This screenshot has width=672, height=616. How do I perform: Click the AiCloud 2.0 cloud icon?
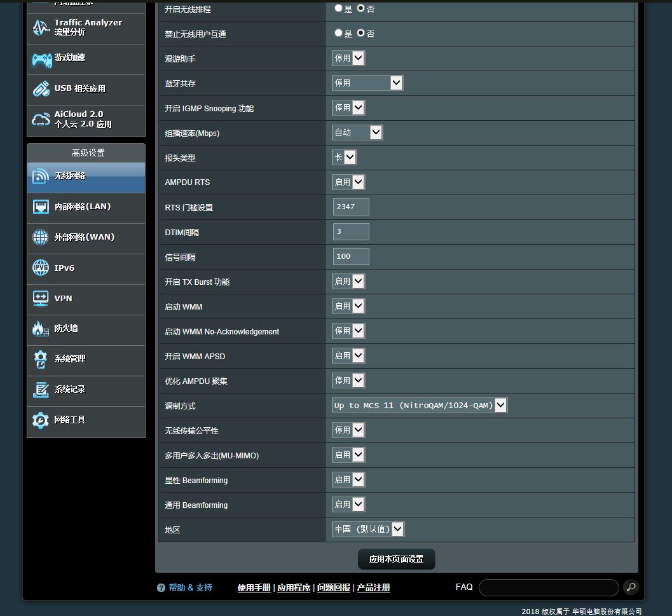pyautogui.click(x=41, y=120)
